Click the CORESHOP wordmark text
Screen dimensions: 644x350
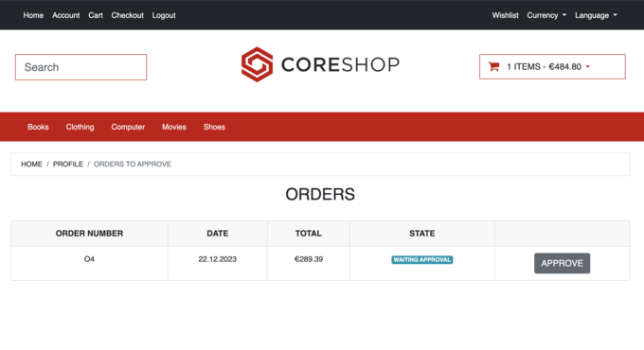tap(340, 65)
